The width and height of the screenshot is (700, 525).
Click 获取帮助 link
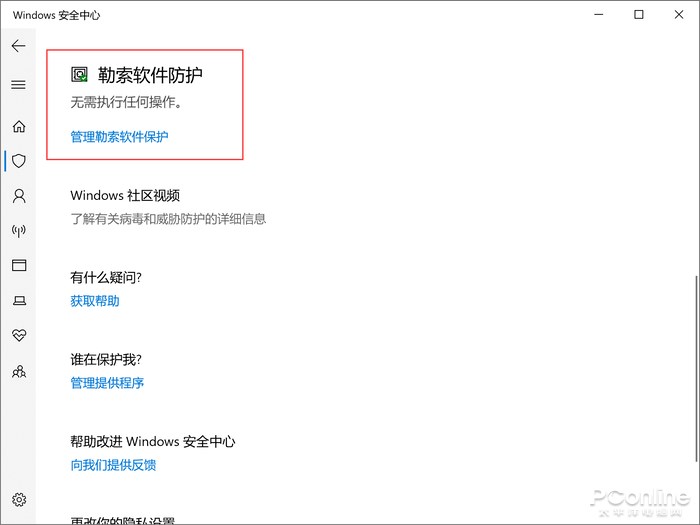[95, 301]
